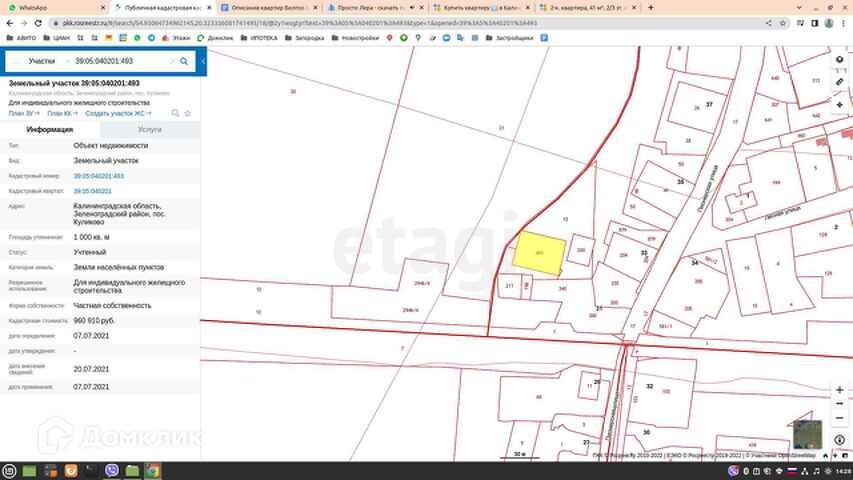Open the План ЗУ link
The width and height of the screenshot is (853, 480).
(23, 113)
